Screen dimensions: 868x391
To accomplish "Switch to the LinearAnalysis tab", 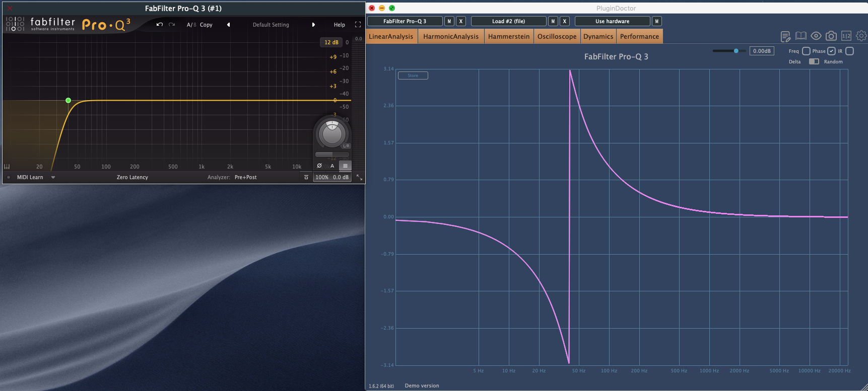I will (391, 36).
